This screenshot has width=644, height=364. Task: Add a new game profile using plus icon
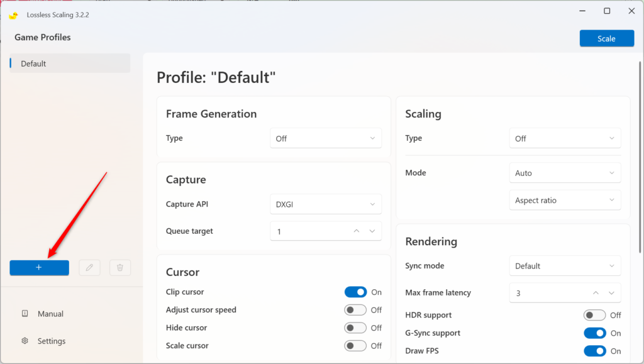point(39,267)
